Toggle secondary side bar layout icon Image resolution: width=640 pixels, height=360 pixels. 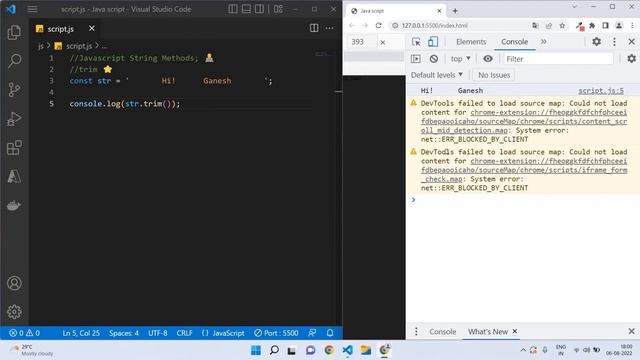[259, 9]
